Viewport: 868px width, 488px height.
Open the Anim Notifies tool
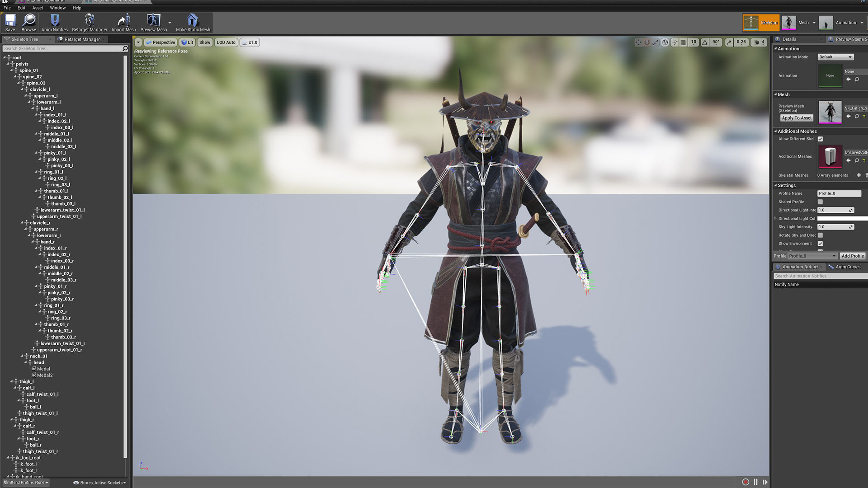coord(54,23)
